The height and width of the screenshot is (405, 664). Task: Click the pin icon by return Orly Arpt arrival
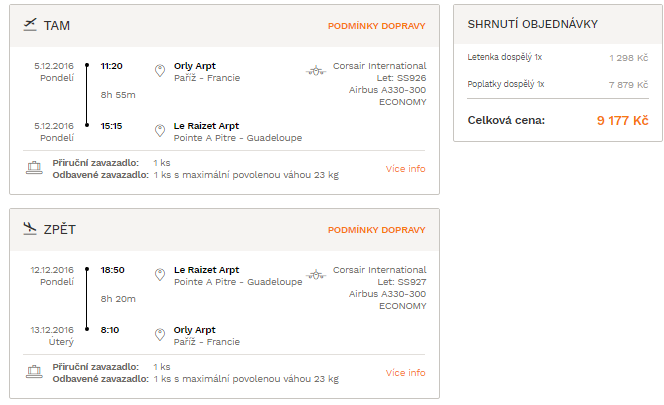tap(160, 335)
